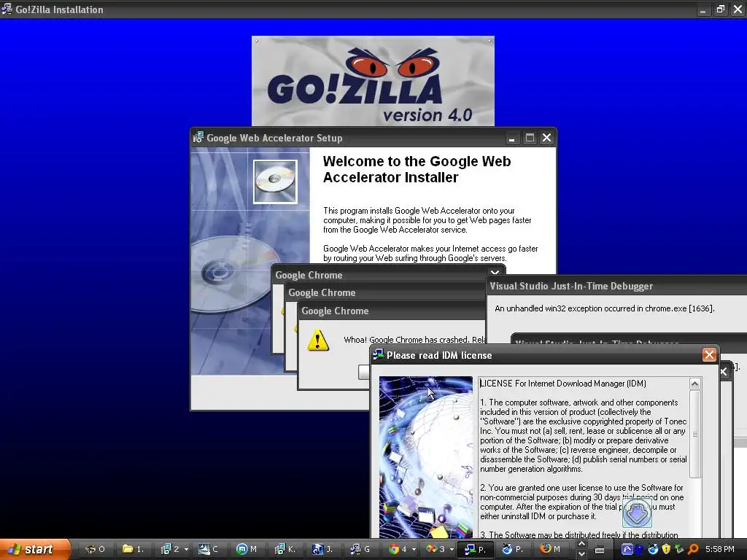Click the blue globe tray icon
Viewport: 747px width, 560px height.
[653, 550]
